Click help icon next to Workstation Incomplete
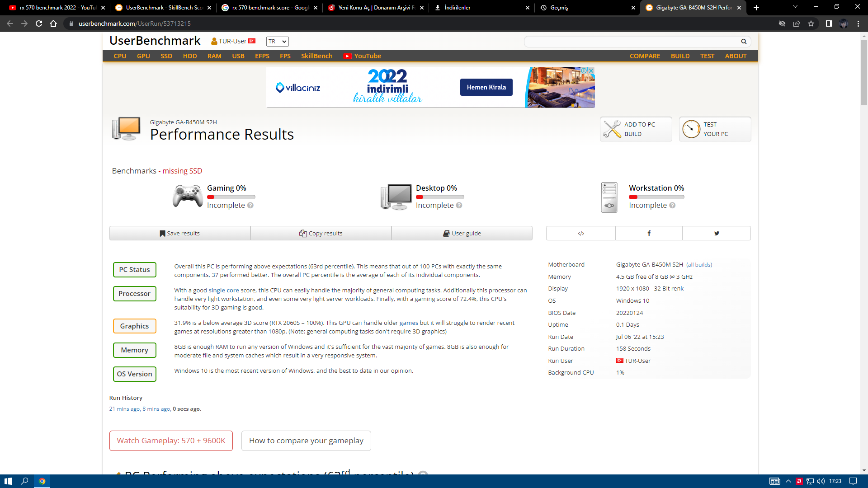Image resolution: width=868 pixels, height=488 pixels. (672, 206)
